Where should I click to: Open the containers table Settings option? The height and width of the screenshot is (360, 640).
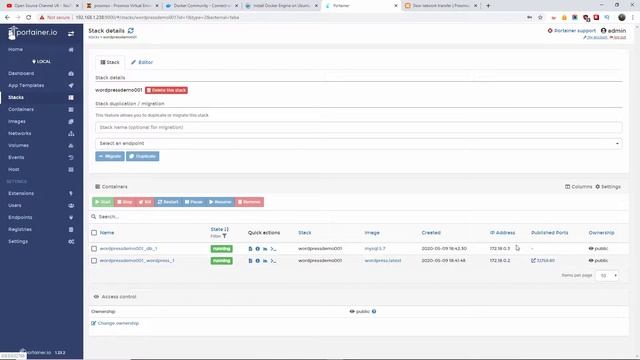pos(608,187)
